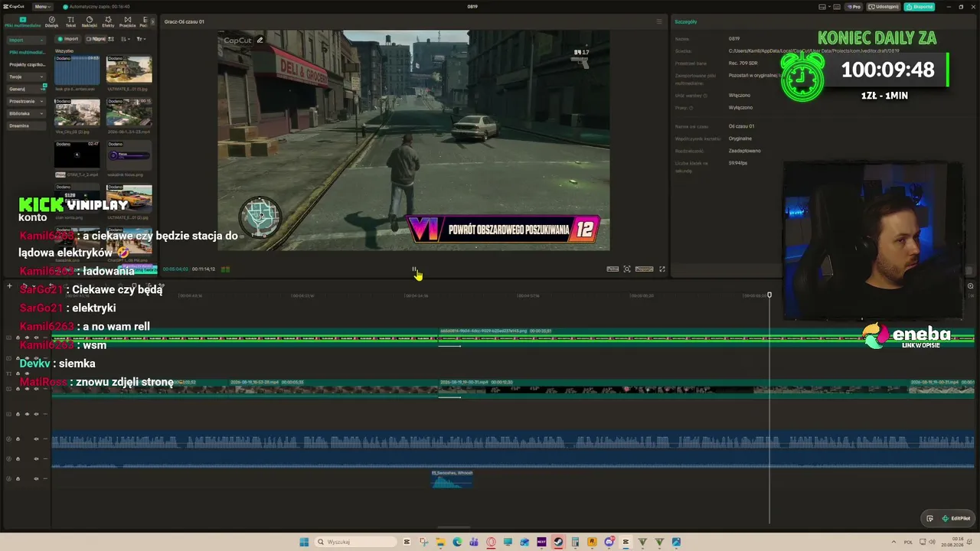
Task: Click in the Windows taskbar search box
Action: (354, 542)
